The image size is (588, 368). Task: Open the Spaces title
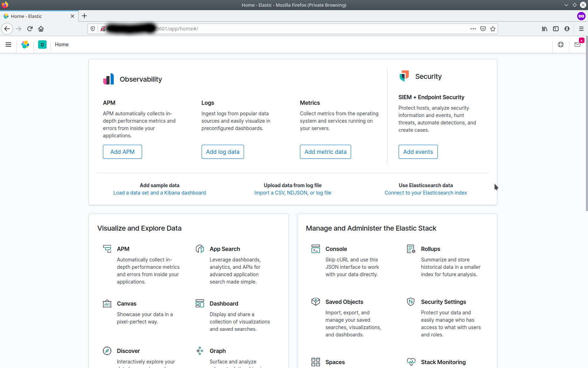(335, 362)
